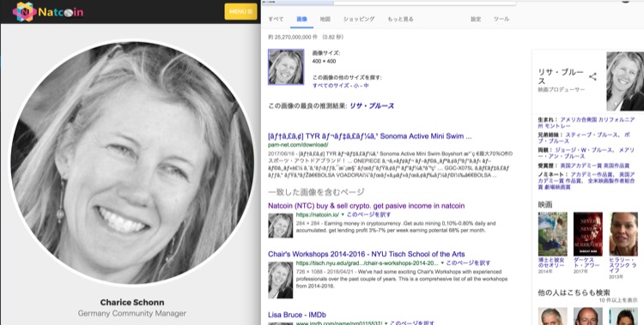This screenshot has height=325, width=644.
Task: Switch to the 地図 tab
Action: 325,19
